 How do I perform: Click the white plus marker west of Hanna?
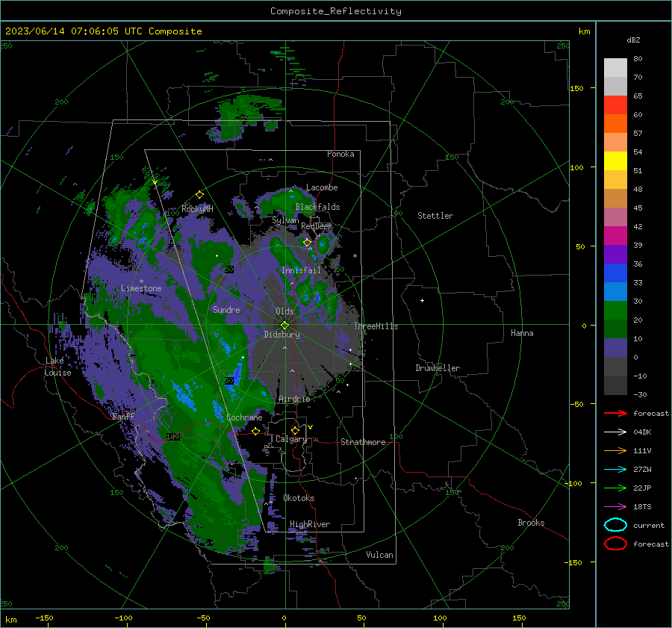[422, 300]
